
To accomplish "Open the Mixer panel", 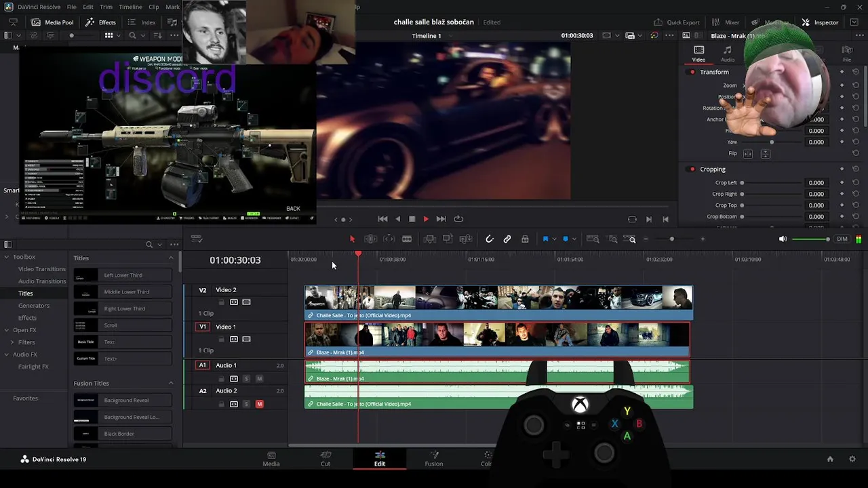I will tap(725, 22).
